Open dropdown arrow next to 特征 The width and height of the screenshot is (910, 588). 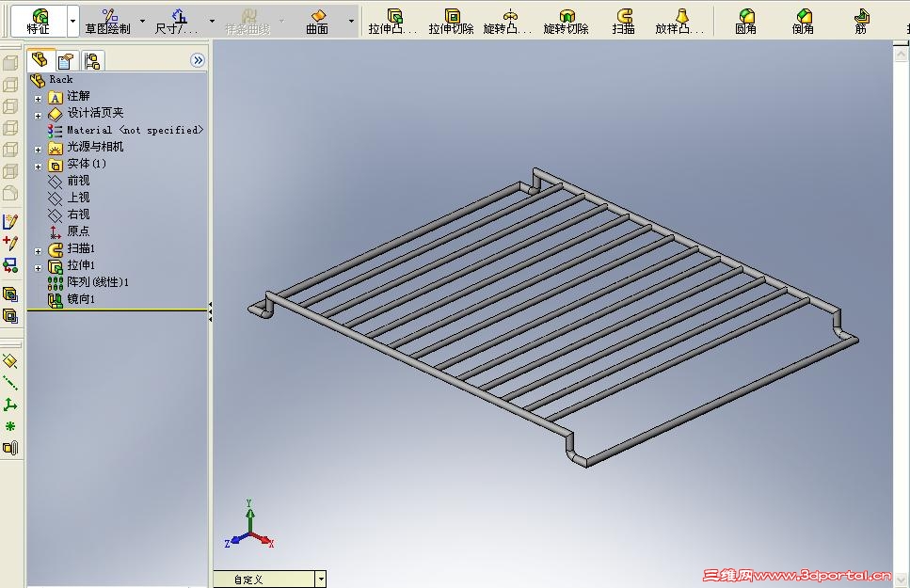[x=73, y=22]
